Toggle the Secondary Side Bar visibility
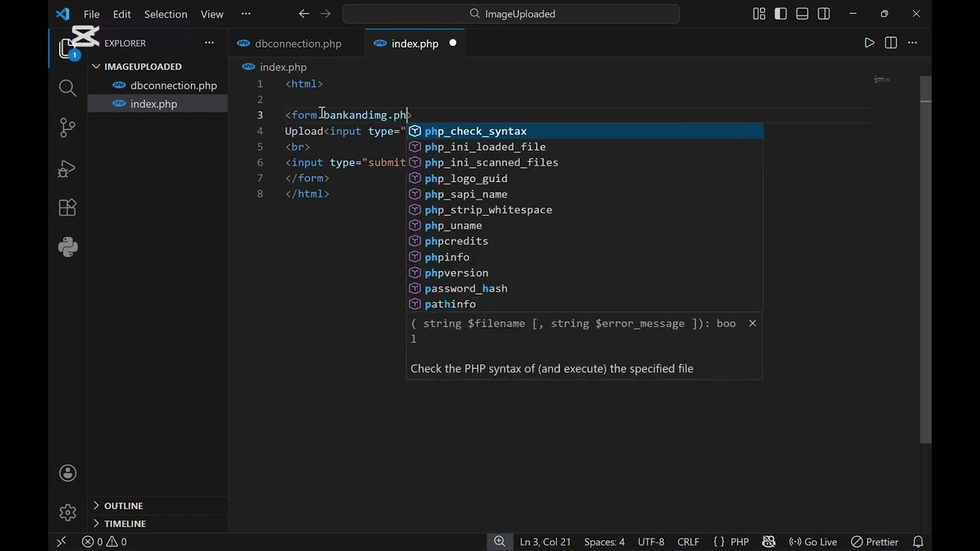This screenshot has width=980, height=551. 824,14
